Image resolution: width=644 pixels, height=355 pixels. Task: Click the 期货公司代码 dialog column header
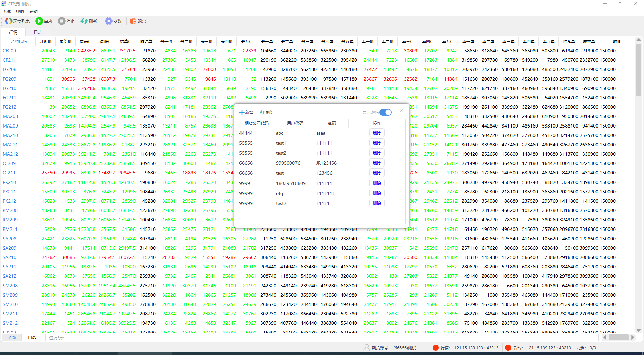click(257, 123)
